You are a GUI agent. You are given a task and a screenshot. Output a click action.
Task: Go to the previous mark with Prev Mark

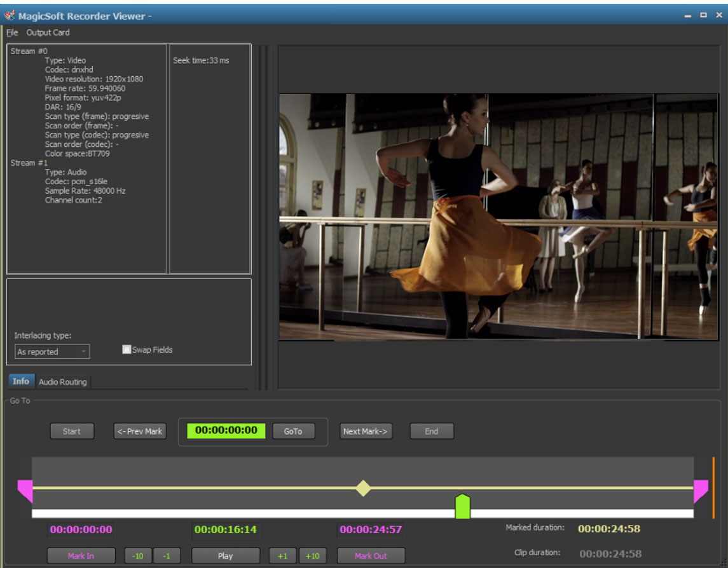140,431
